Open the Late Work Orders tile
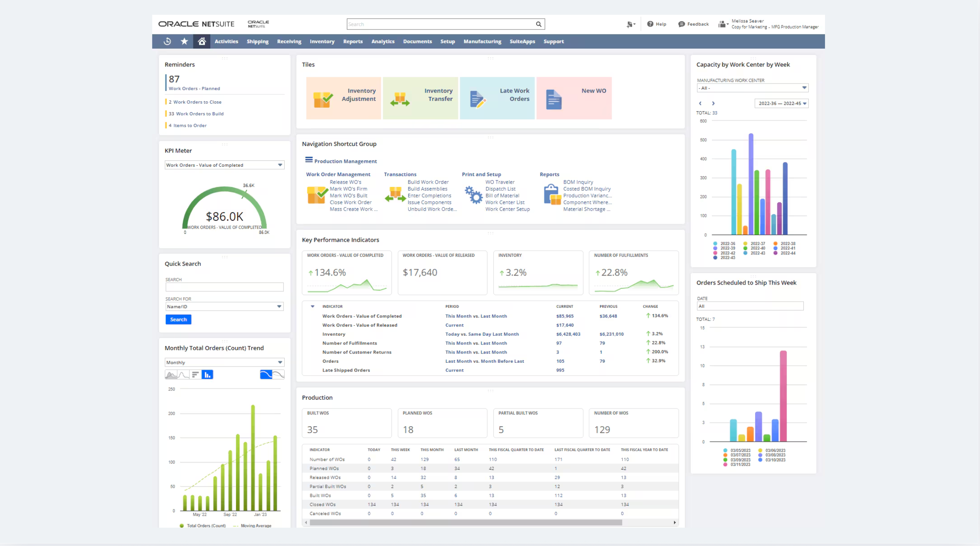The height and width of the screenshot is (546, 980). (497, 98)
